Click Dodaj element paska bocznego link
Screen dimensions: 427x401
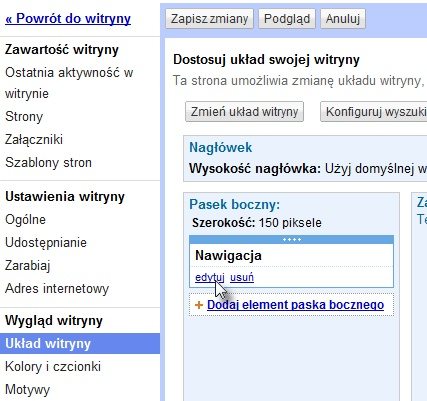point(295,305)
